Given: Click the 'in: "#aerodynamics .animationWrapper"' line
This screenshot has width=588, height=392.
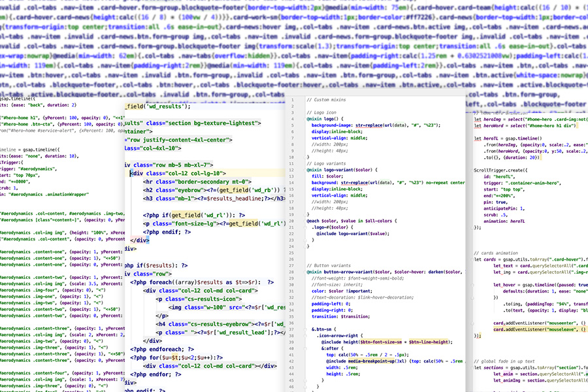Looking at the screenshot, I should click(44, 194).
